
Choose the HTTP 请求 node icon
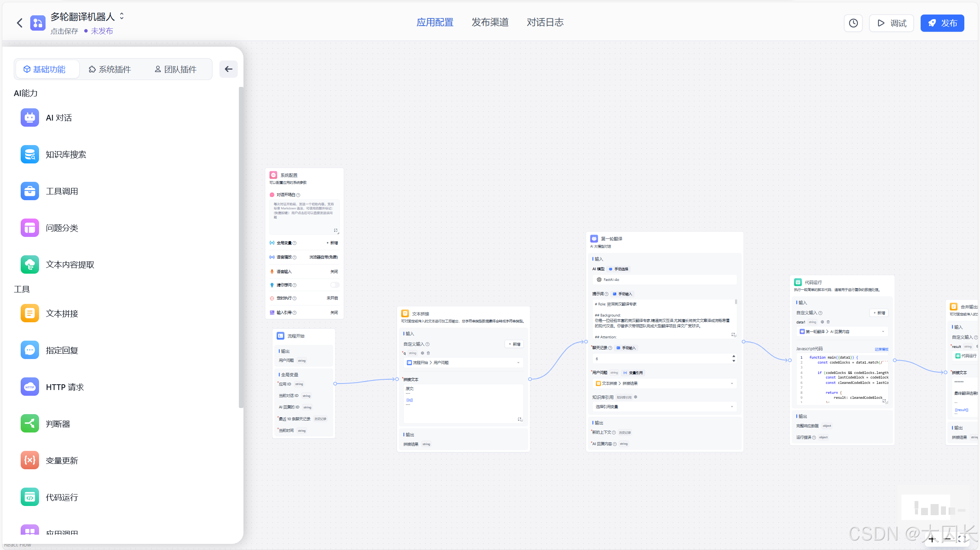click(x=29, y=387)
